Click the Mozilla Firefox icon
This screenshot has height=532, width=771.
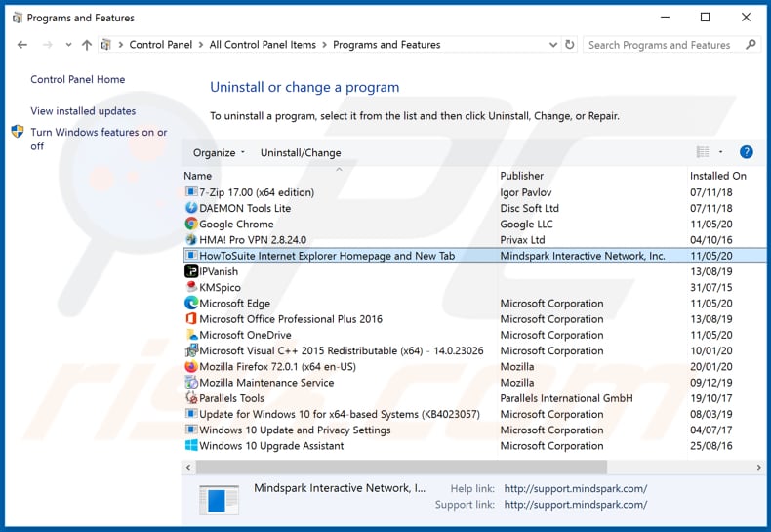[191, 366]
